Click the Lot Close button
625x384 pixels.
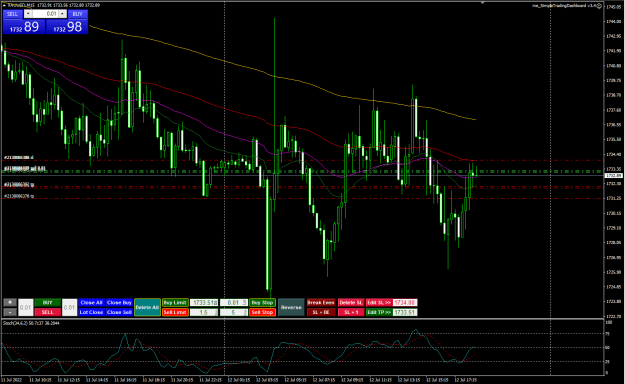[x=91, y=312]
